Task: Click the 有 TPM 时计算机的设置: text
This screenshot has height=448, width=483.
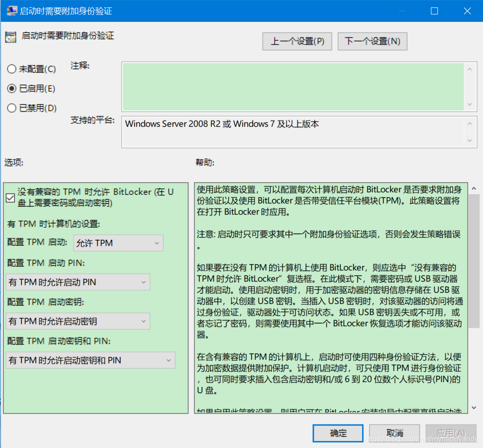Action: [53, 224]
